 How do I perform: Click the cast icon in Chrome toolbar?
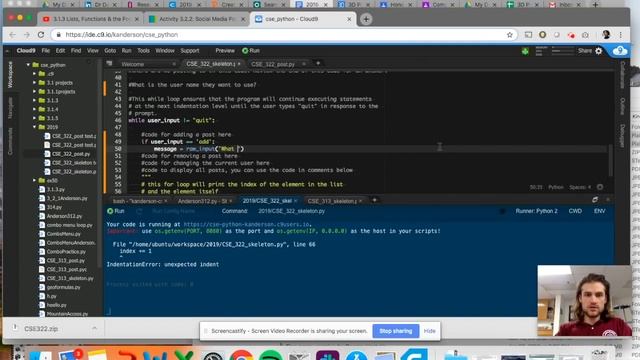[x=528, y=35]
